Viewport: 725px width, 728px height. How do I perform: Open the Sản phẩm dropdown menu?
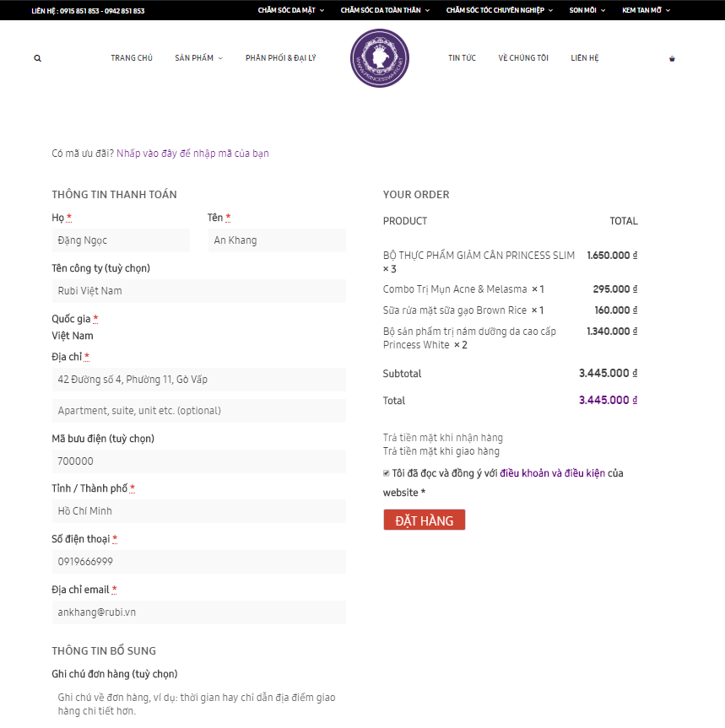point(198,58)
